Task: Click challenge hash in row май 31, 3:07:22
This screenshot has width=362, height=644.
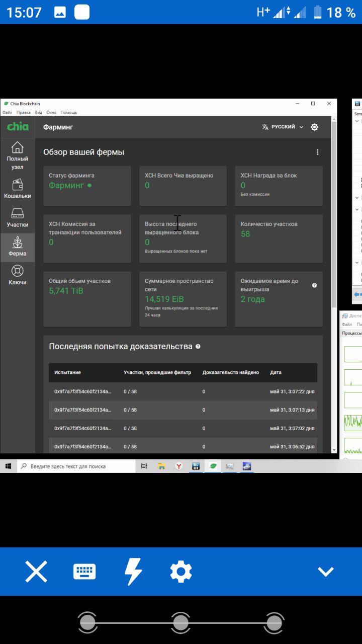Action: click(83, 391)
